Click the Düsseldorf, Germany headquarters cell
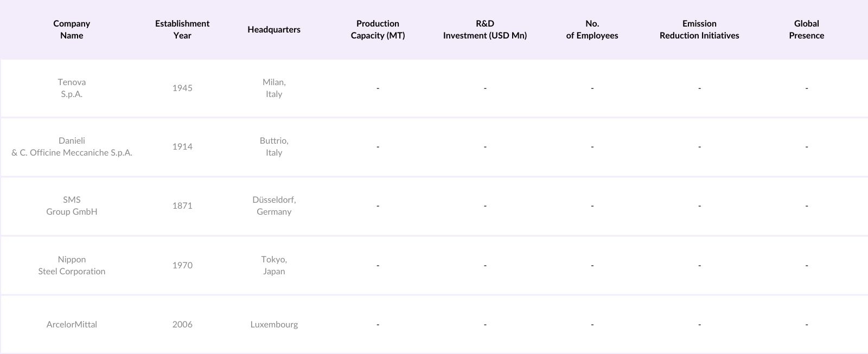The width and height of the screenshot is (868, 354). tap(274, 205)
